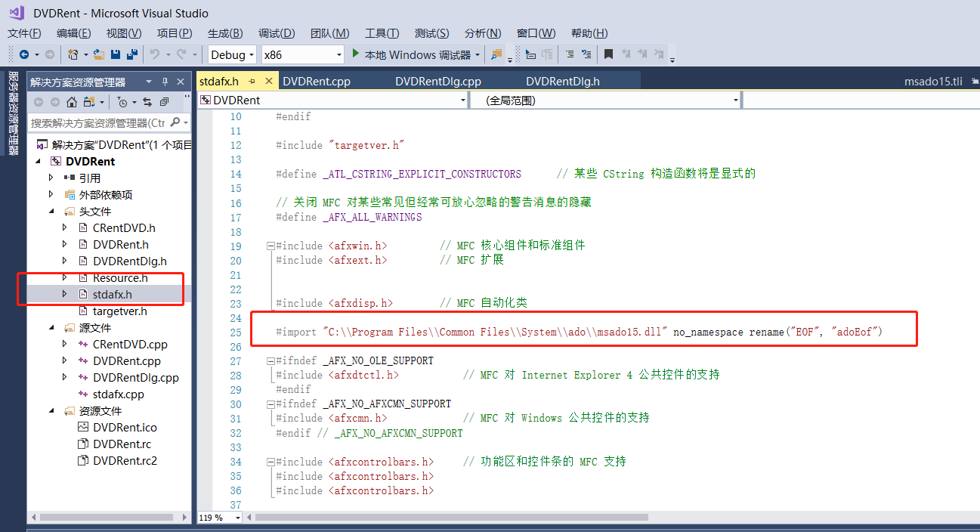Collapse the 资源文件 folder
Screen dimensions: 980x532
[51, 411]
